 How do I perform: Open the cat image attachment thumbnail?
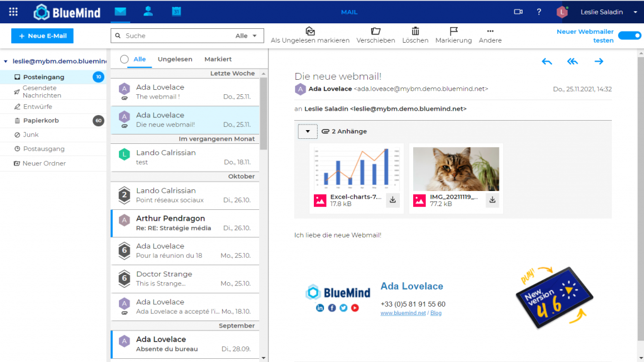[456, 169]
